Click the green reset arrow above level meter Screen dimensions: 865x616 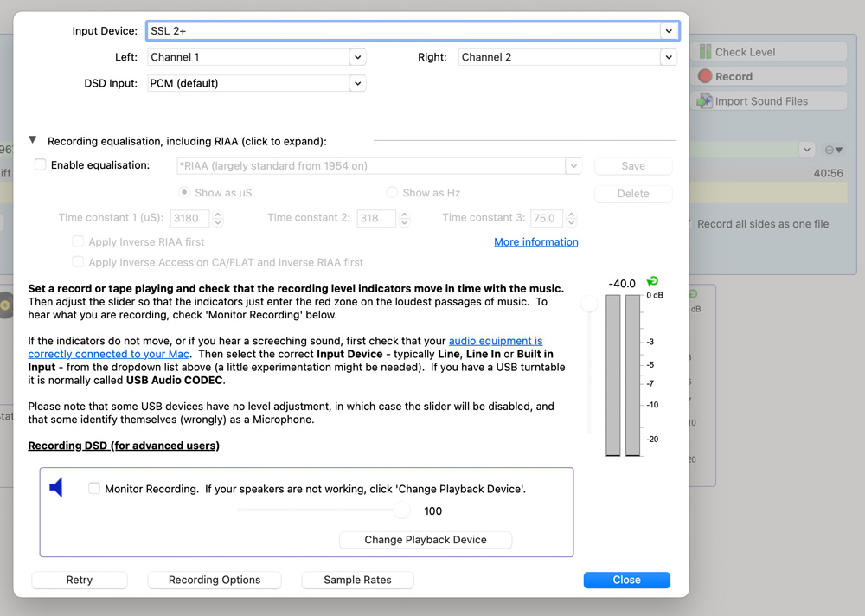point(652,282)
